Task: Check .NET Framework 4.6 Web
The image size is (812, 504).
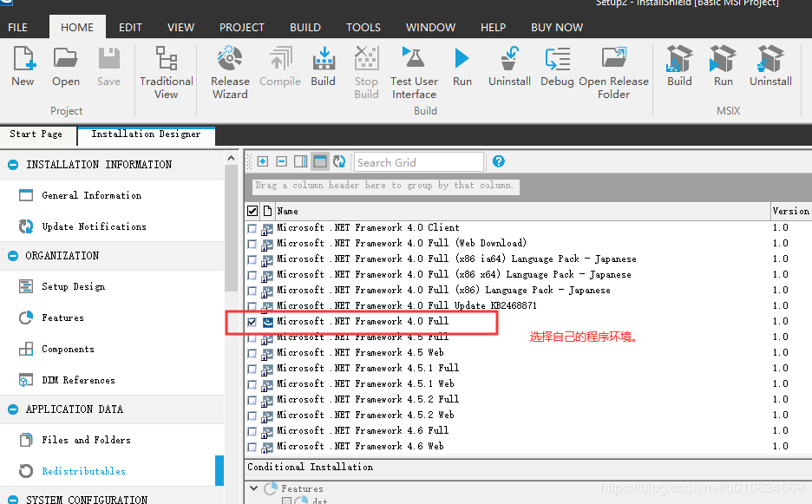Action: 252,447
